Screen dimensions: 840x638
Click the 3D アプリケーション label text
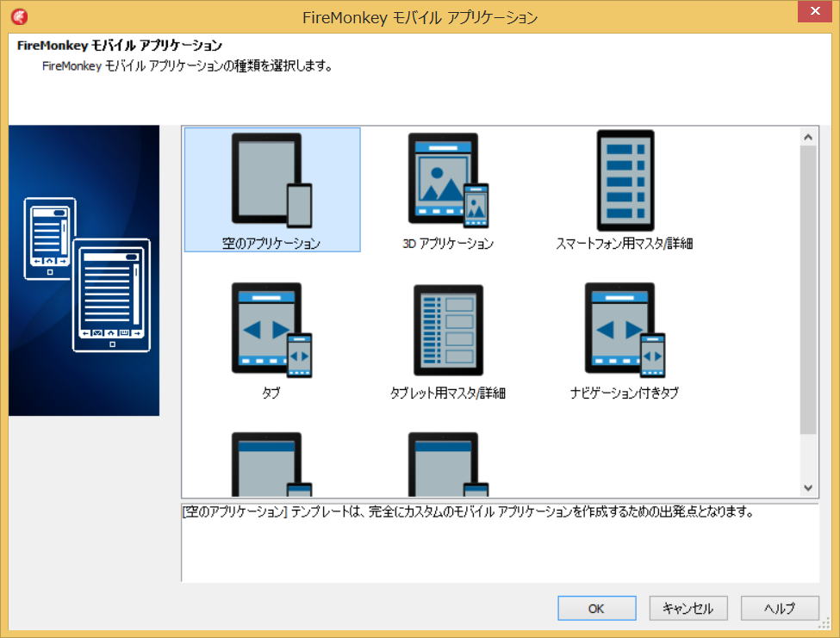(448, 244)
